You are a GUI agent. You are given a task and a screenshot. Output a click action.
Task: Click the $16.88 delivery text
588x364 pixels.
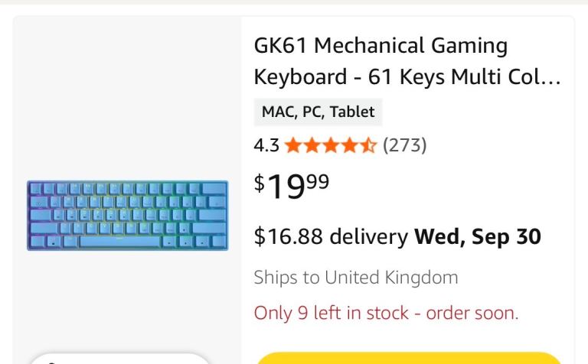[331, 236]
